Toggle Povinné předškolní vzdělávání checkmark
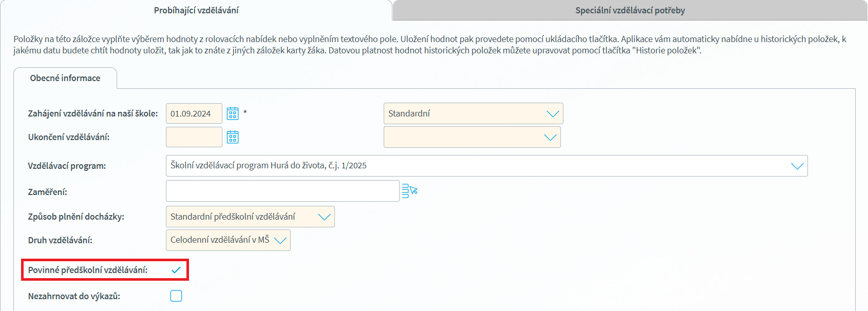This screenshot has height=311, width=868. pos(176,270)
